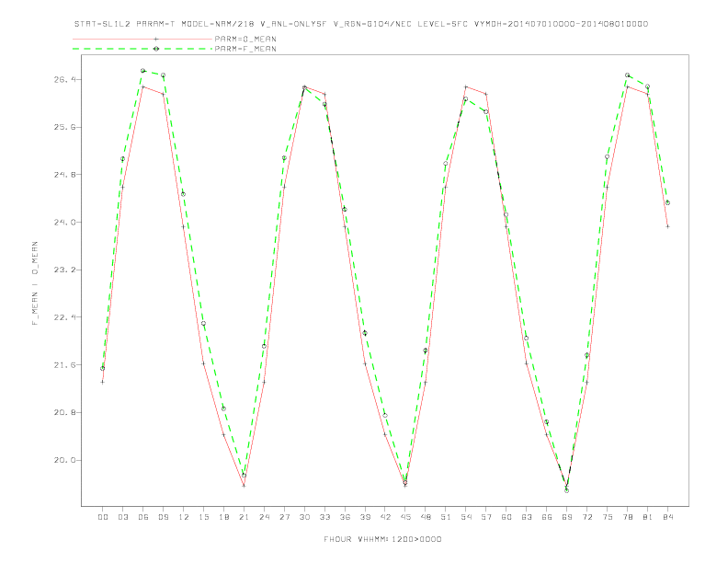Click the 48 forecast hour tick label
Image resolution: width=728 pixels, height=563 pixels.
point(426,517)
